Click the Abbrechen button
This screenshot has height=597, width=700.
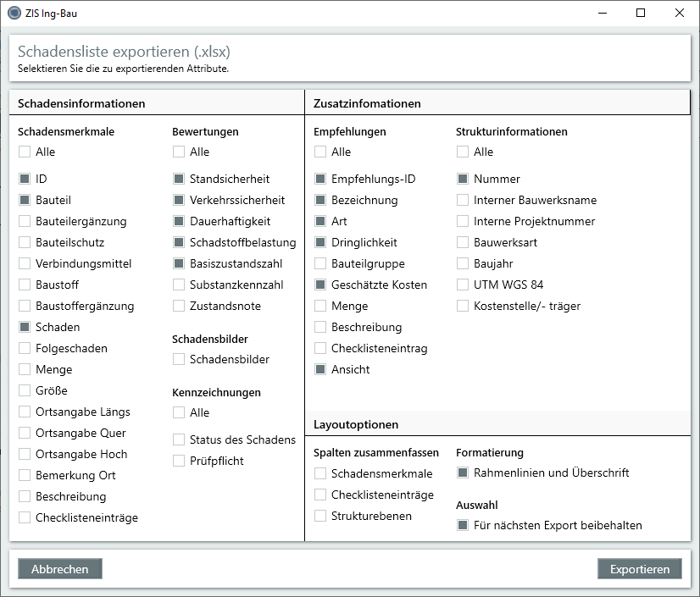pos(60,569)
